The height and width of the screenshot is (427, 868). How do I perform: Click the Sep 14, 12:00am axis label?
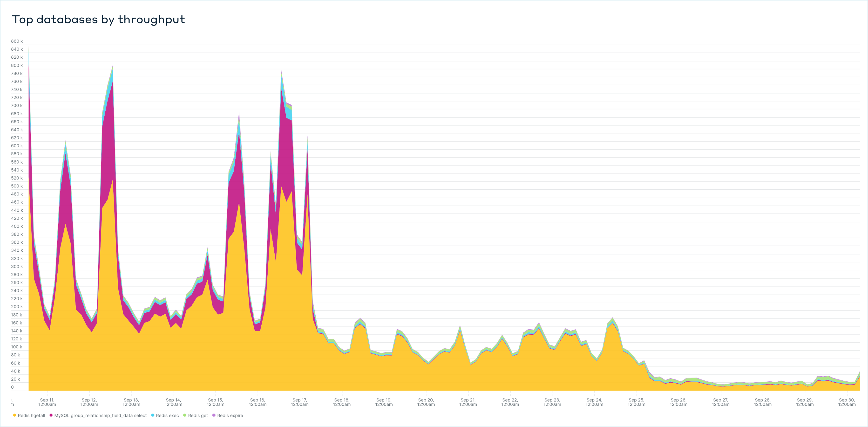point(173,402)
